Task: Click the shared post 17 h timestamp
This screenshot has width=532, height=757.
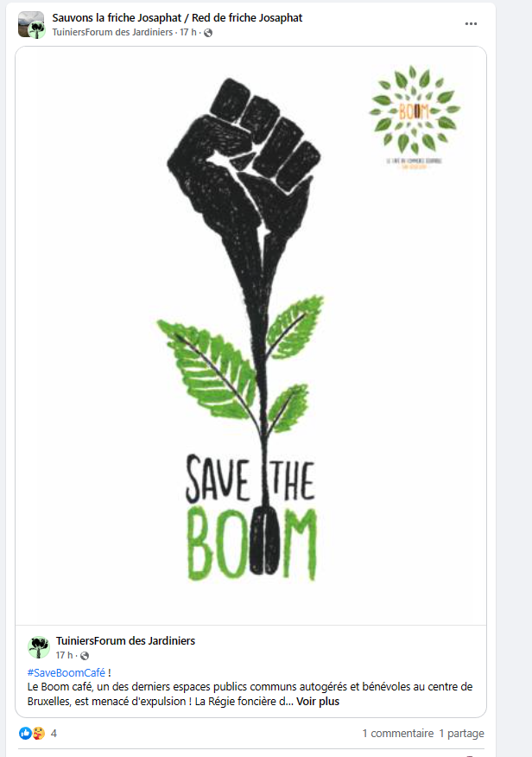Action: pyautogui.click(x=64, y=655)
